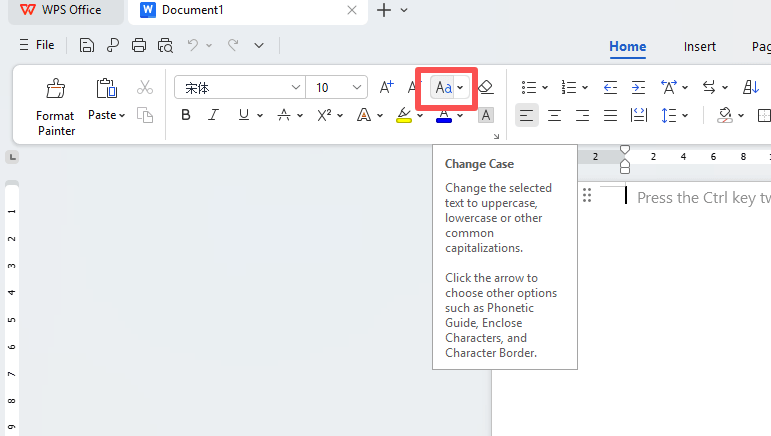Click the Print icon

pos(139,45)
